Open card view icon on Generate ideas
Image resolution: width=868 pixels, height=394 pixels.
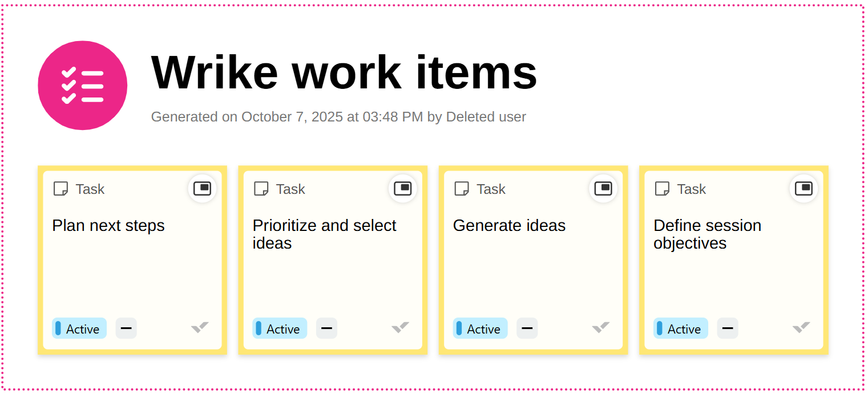pyautogui.click(x=603, y=188)
